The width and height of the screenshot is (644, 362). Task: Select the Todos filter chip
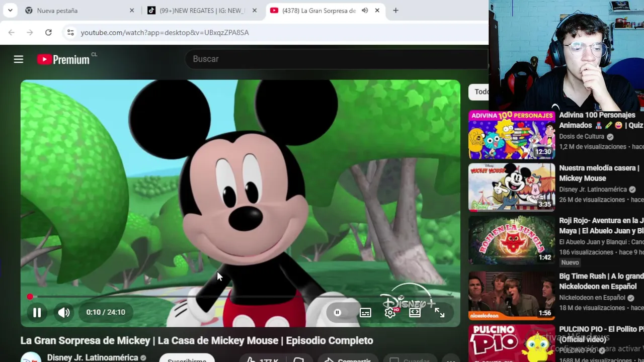tap(480, 92)
